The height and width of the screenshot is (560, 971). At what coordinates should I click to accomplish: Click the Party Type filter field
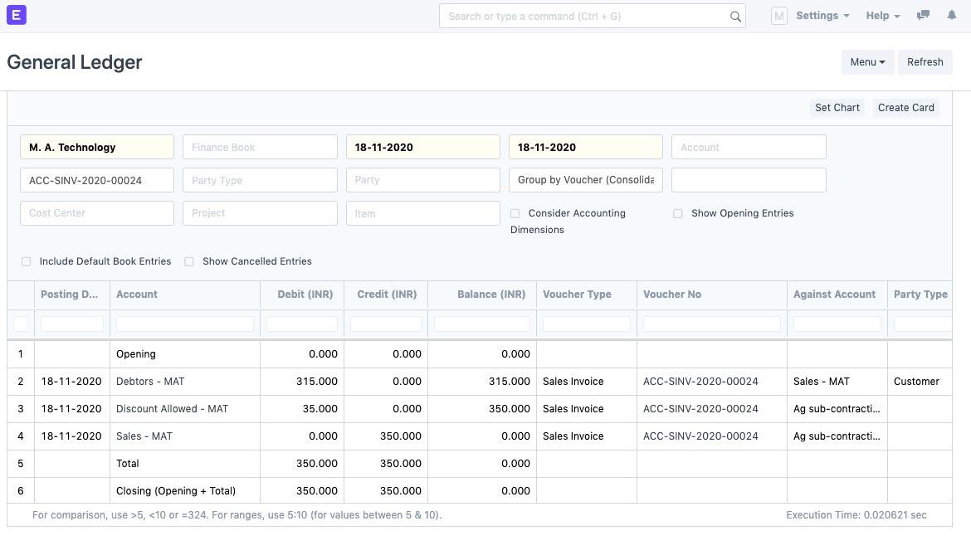pos(260,180)
